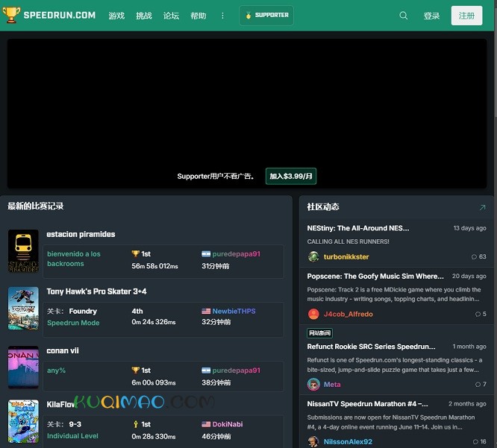
Task: Open the conan vii title link
Action: (63, 350)
